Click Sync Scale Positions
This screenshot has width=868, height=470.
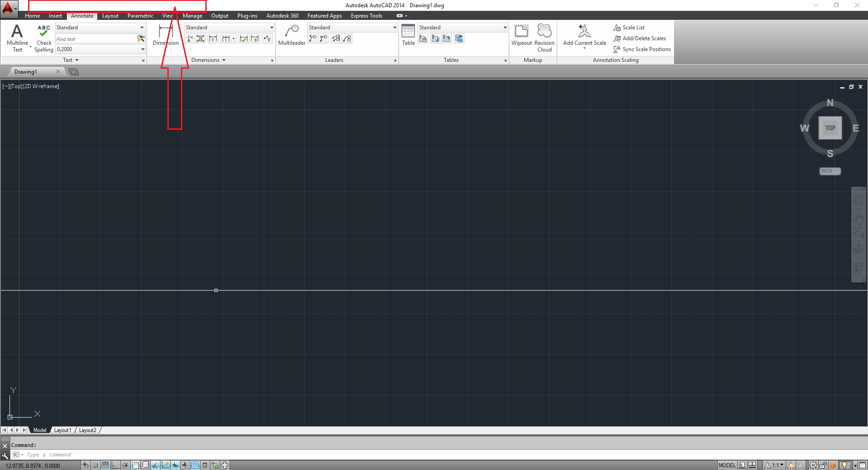(642, 49)
